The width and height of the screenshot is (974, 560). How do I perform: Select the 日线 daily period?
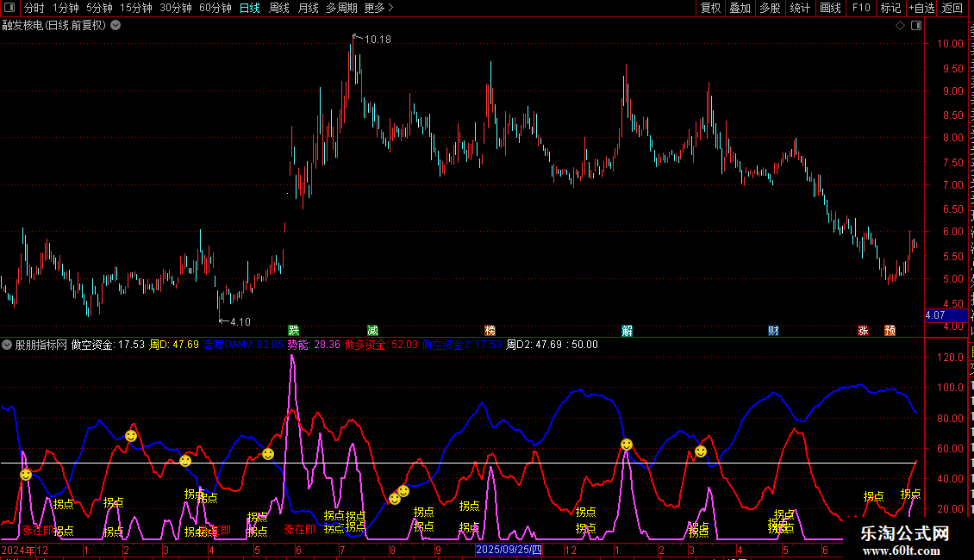pos(250,8)
